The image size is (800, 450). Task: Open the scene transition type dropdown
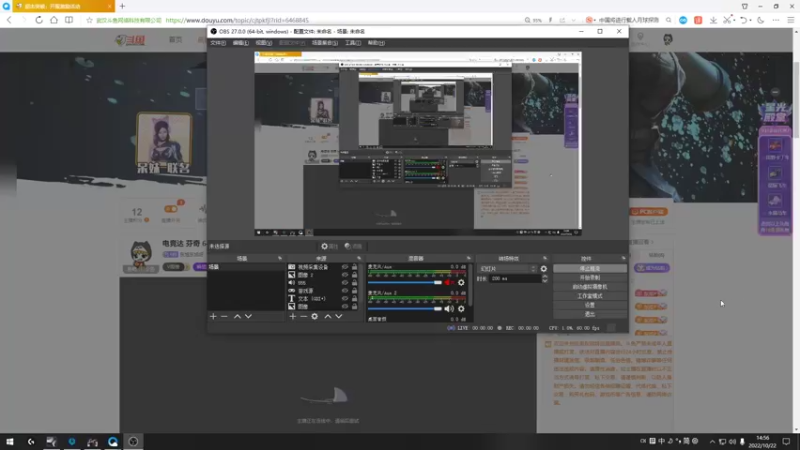pyautogui.click(x=507, y=269)
